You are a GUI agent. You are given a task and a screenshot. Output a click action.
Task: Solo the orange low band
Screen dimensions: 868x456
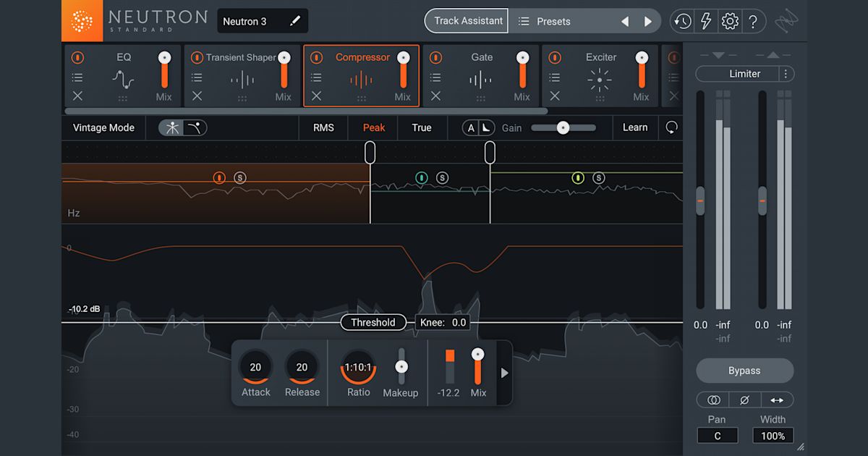pyautogui.click(x=239, y=177)
